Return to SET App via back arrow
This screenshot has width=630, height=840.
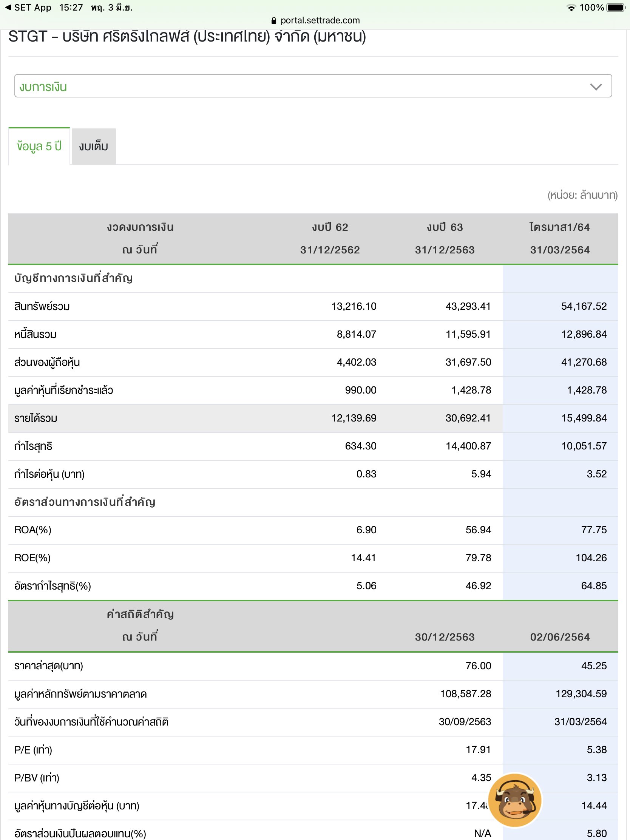point(28,8)
